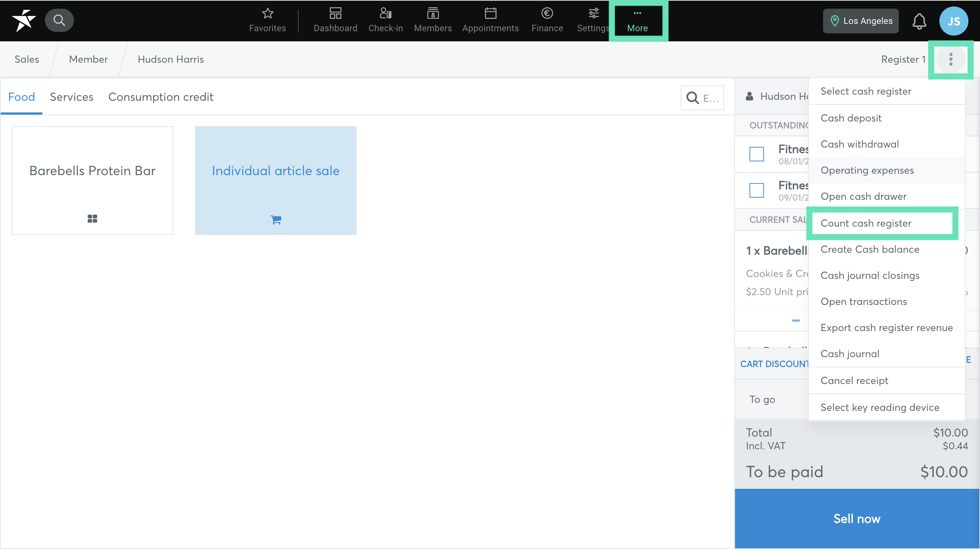Click the To go option
980x549 pixels.
tap(762, 399)
